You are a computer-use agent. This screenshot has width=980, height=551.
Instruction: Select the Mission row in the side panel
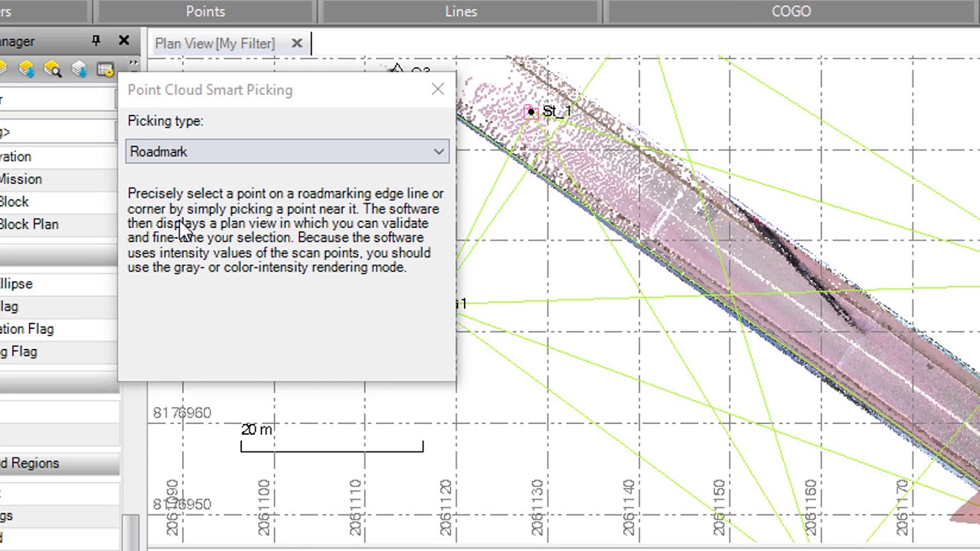[59, 179]
